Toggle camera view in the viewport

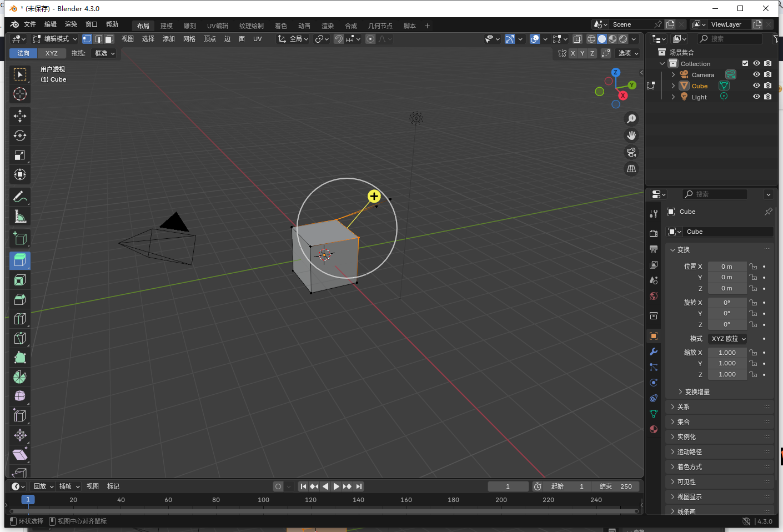631,152
